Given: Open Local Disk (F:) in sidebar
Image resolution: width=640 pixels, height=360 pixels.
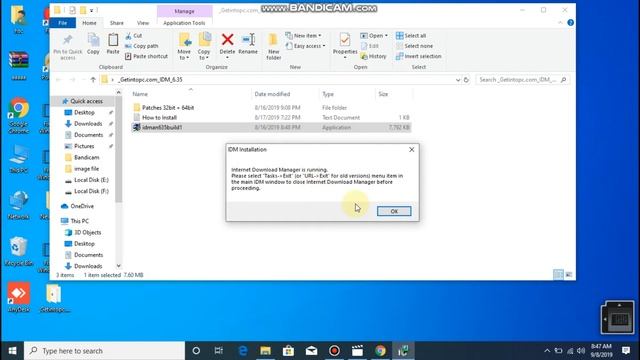Looking at the screenshot, I should (91, 191).
